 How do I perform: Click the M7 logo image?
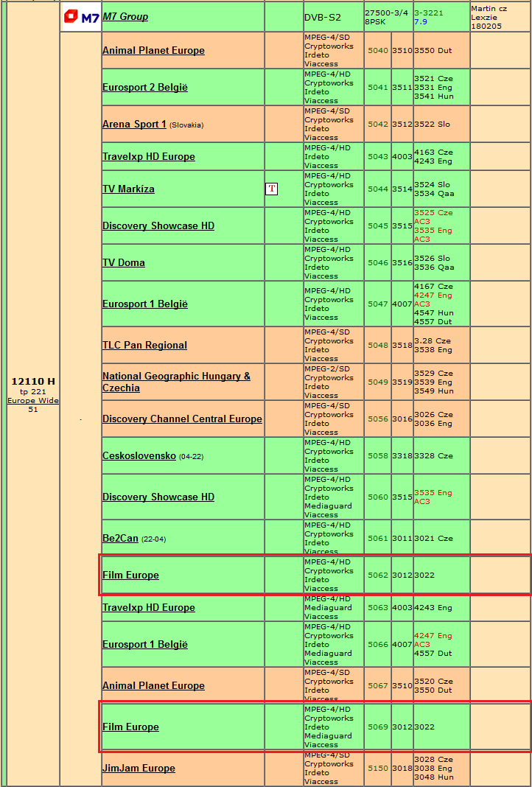pyautogui.click(x=81, y=17)
